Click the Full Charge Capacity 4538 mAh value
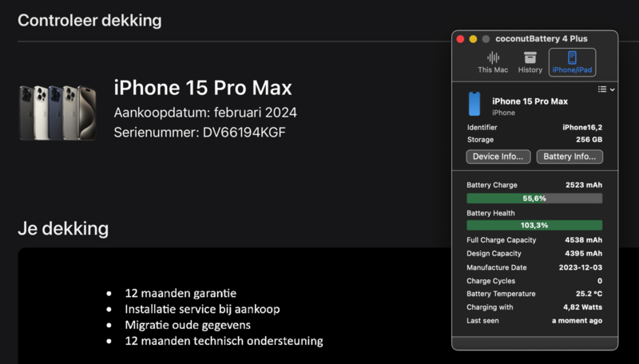 (x=583, y=239)
